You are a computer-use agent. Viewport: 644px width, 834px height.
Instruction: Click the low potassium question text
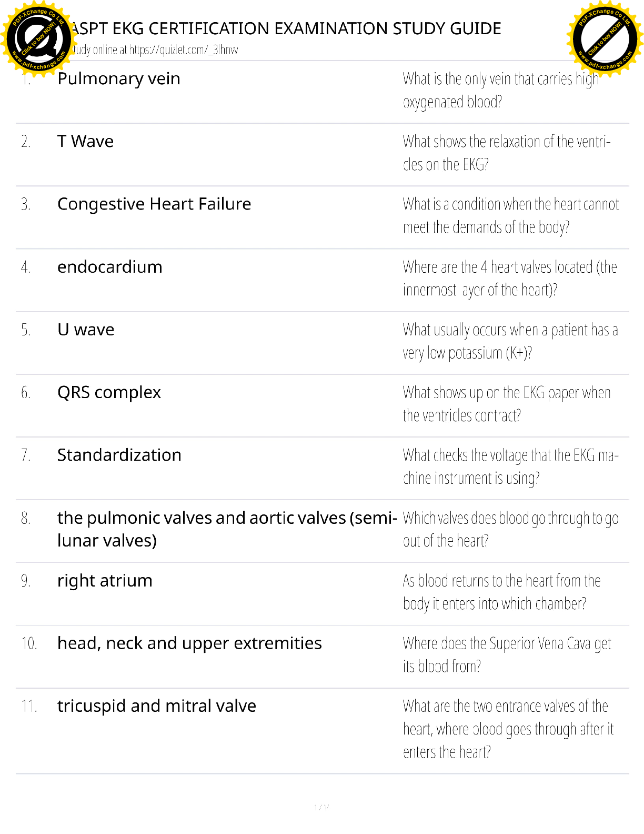click(x=510, y=341)
